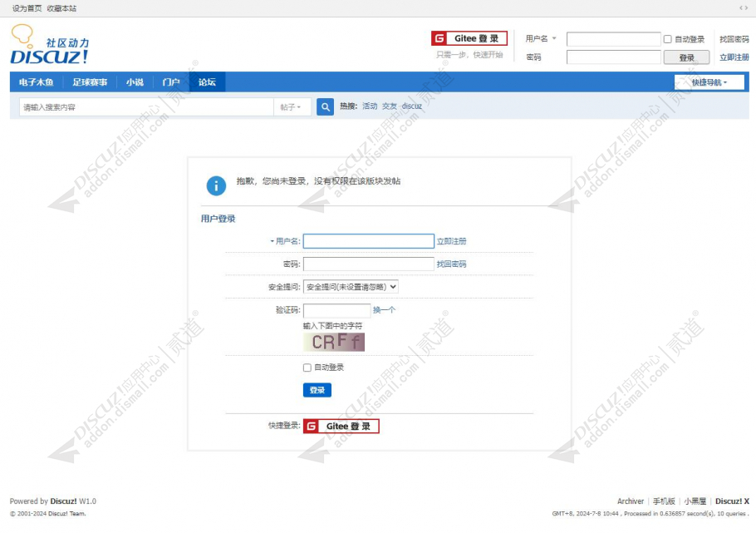Click the magnifier search button
Image resolution: width=756 pixels, height=533 pixels.
pyautogui.click(x=325, y=106)
